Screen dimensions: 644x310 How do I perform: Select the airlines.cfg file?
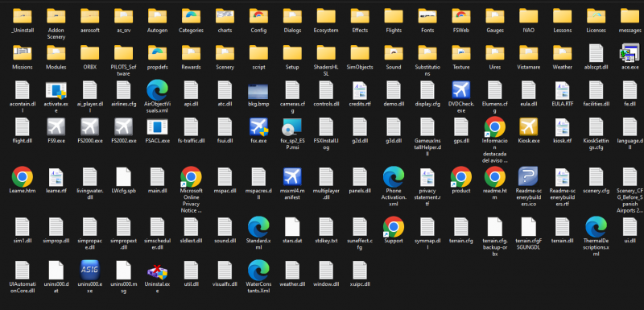123,89
